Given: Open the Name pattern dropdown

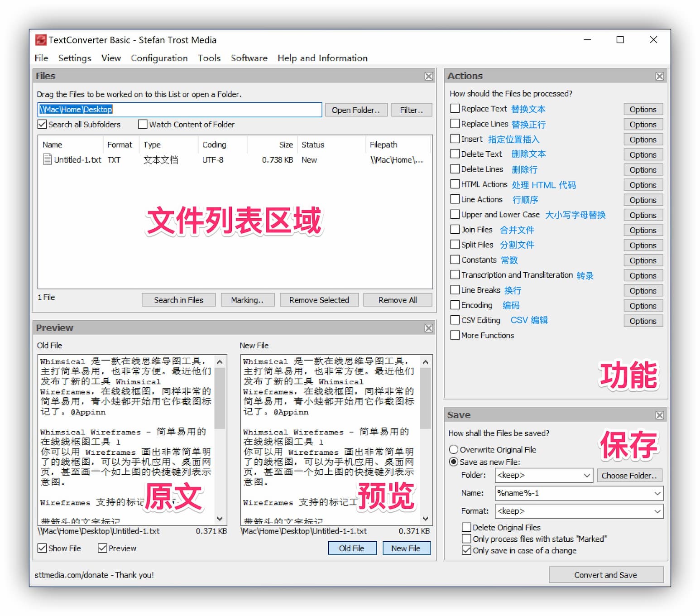Looking at the screenshot, I should (x=657, y=493).
